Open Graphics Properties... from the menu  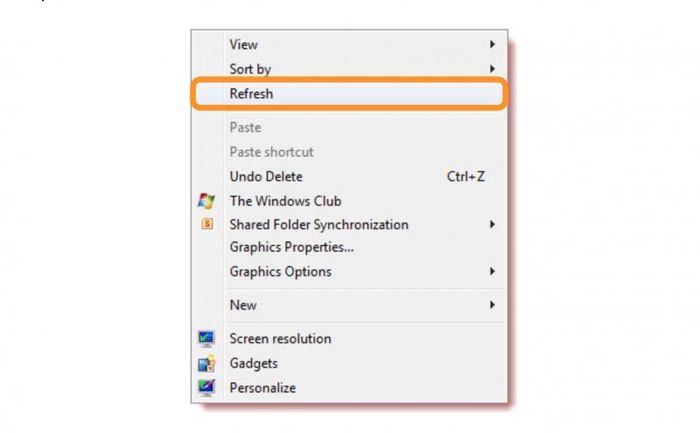pyautogui.click(x=291, y=247)
